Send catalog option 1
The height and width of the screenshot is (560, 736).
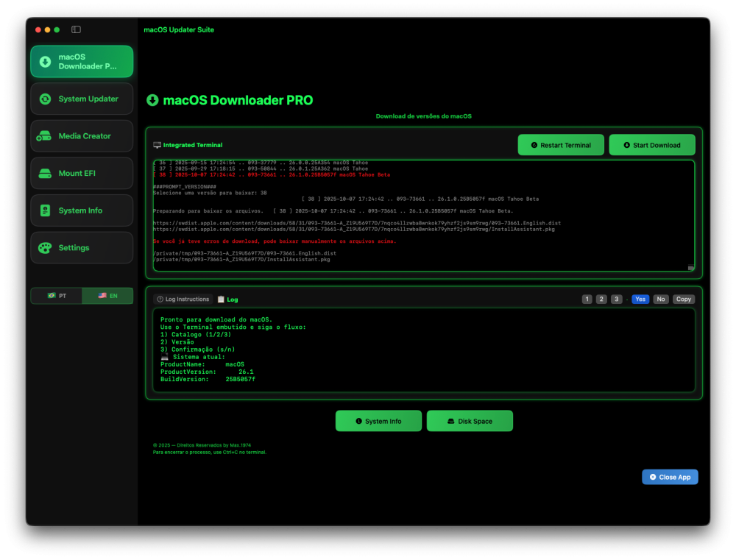pos(587,299)
